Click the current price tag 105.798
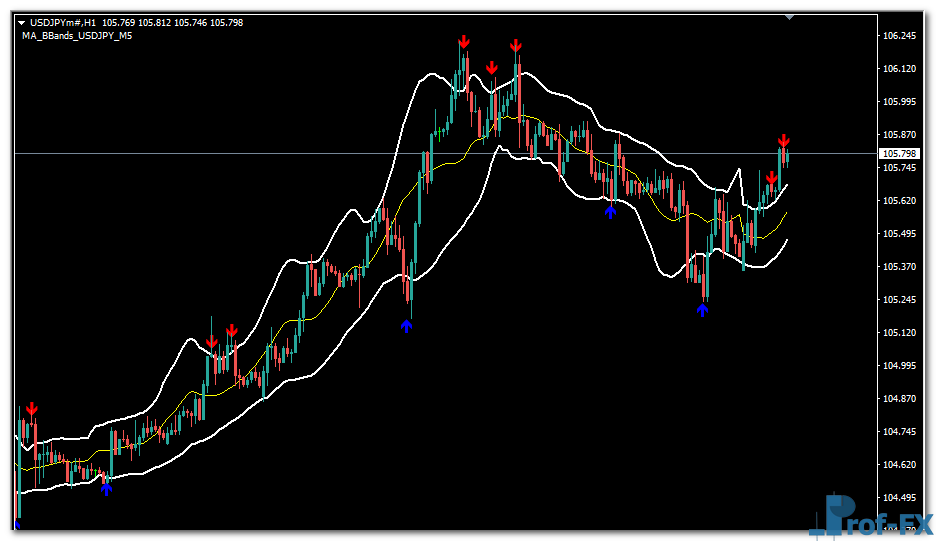The width and height of the screenshot is (936, 541). (897, 154)
